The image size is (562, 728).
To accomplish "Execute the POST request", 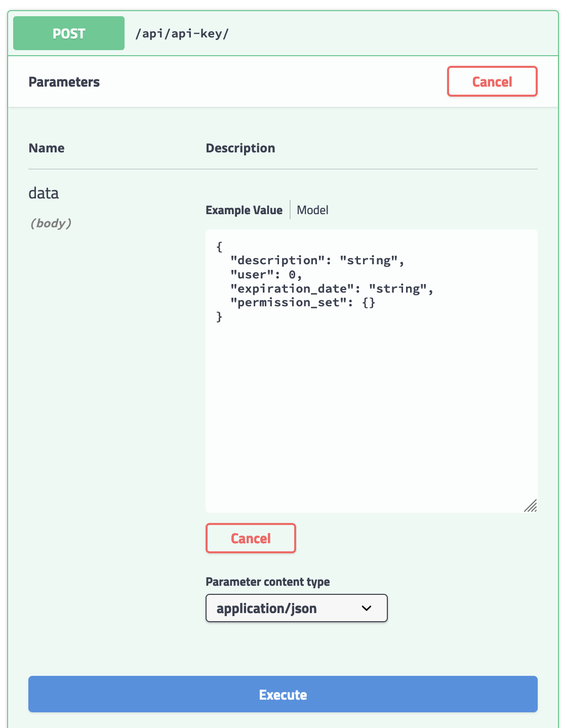I will coord(283,694).
